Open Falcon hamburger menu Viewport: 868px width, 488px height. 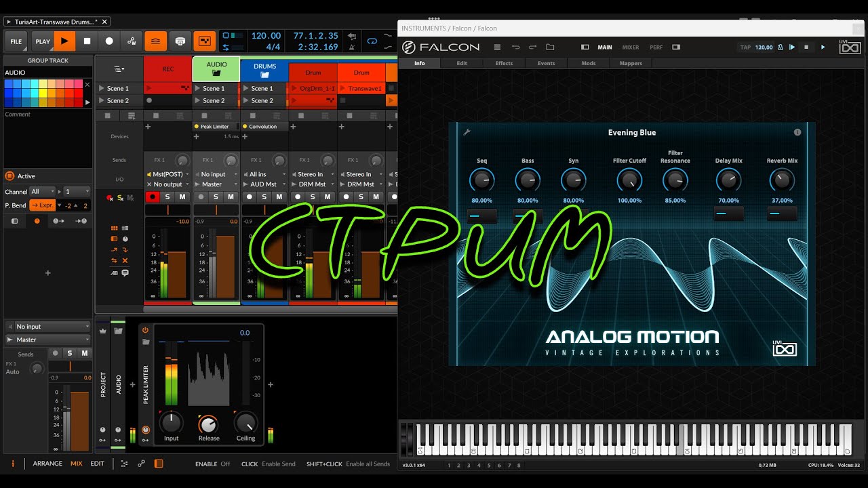click(x=497, y=47)
